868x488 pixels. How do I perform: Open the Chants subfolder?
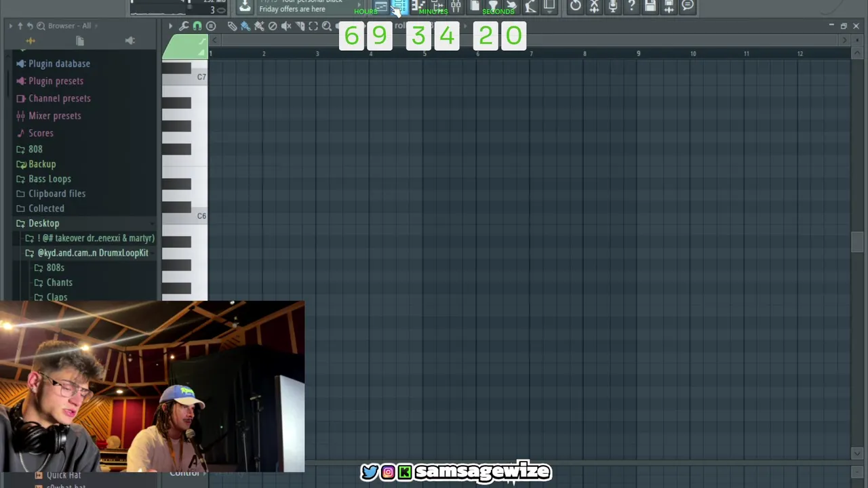coord(59,283)
